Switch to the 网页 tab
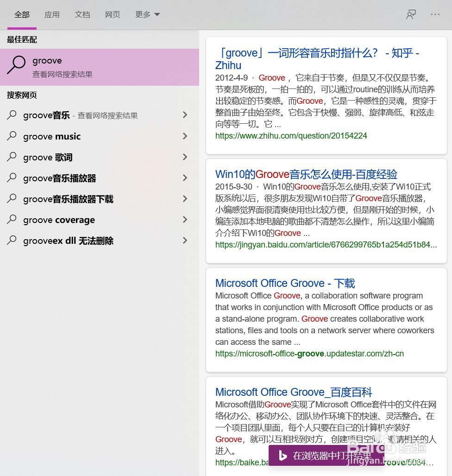The width and height of the screenshot is (452, 476). [x=113, y=14]
